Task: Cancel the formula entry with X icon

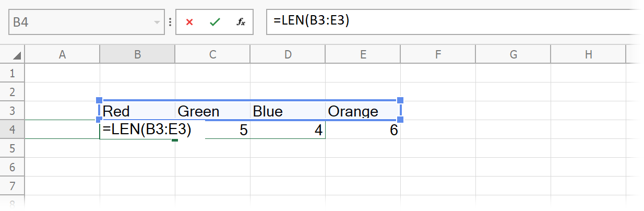Action: click(189, 22)
